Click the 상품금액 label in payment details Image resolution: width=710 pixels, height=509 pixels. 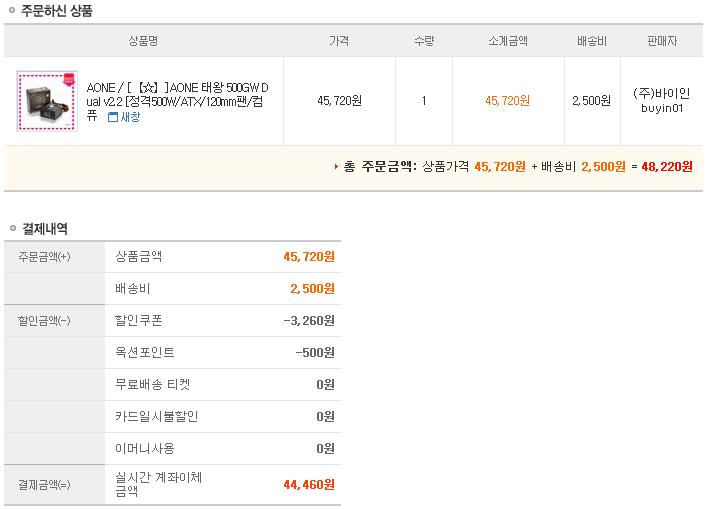[x=139, y=257]
